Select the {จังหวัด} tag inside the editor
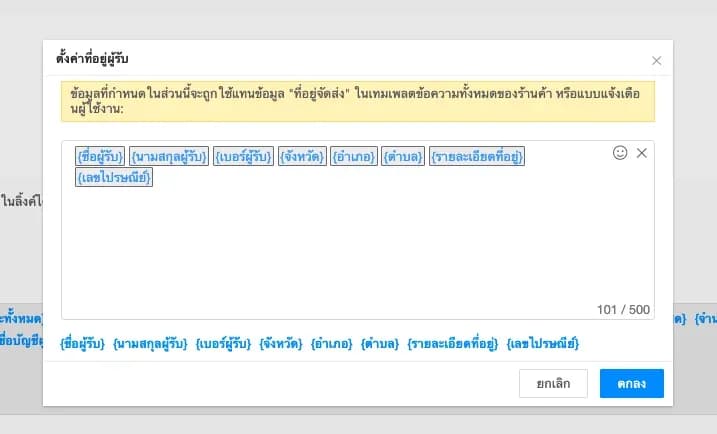The width and height of the screenshot is (717, 434). click(302, 156)
